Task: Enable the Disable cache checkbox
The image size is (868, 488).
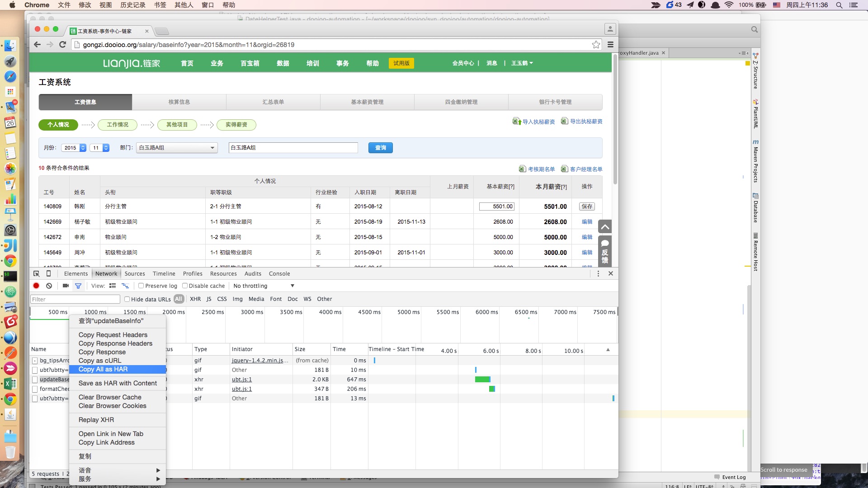Action: click(x=184, y=286)
